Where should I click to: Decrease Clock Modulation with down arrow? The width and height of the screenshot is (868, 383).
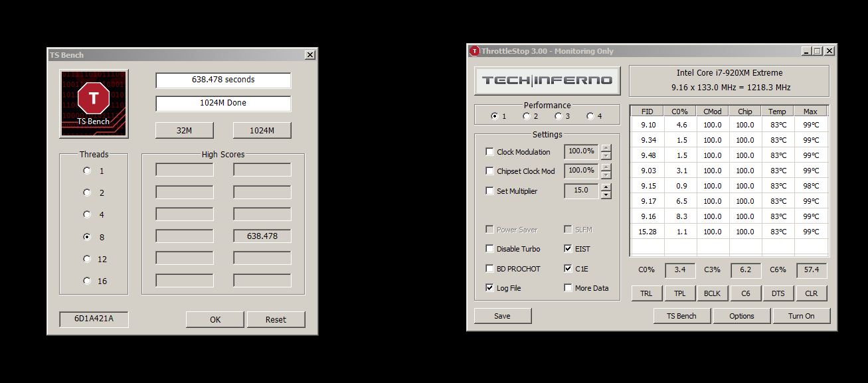606,156
